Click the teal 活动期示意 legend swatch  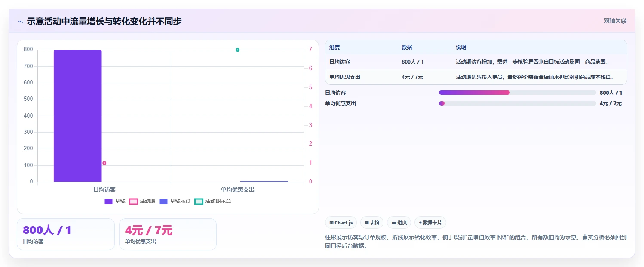click(x=199, y=201)
